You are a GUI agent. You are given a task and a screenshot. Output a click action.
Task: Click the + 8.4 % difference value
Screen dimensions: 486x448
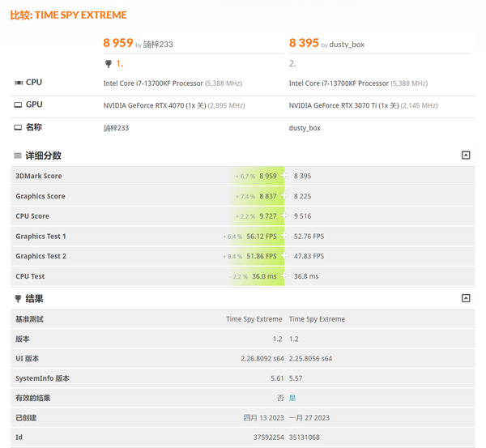point(232,256)
